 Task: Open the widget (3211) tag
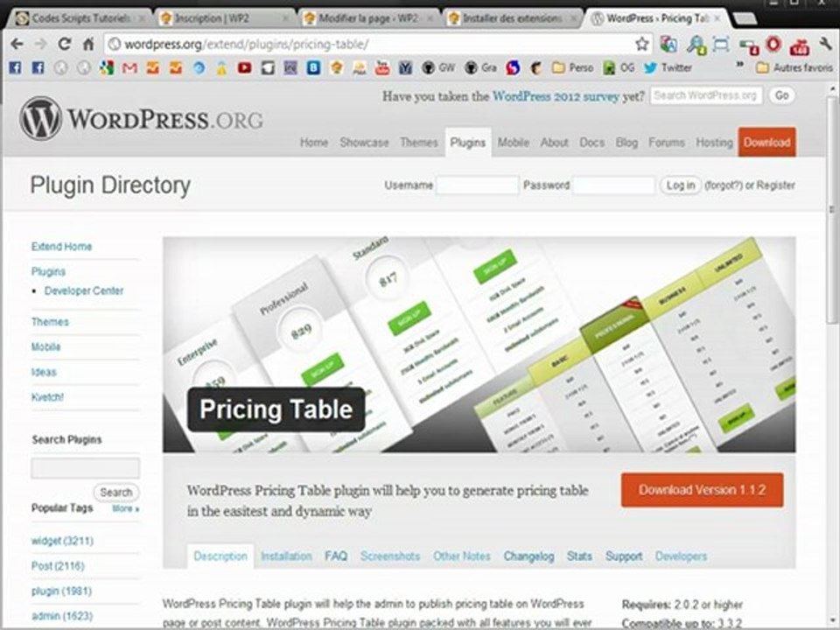click(x=62, y=541)
